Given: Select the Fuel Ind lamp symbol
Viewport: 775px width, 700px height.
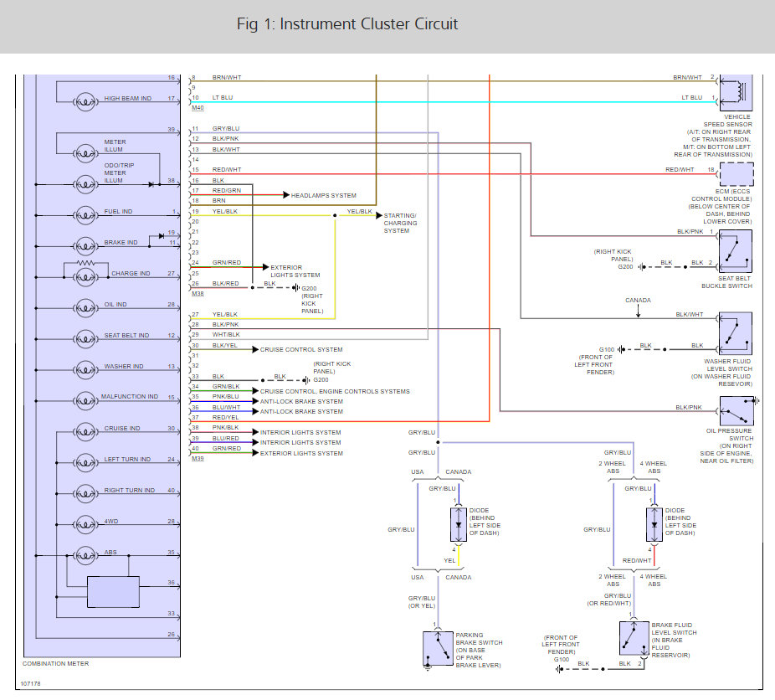Looking at the screenshot, I should [x=85, y=215].
